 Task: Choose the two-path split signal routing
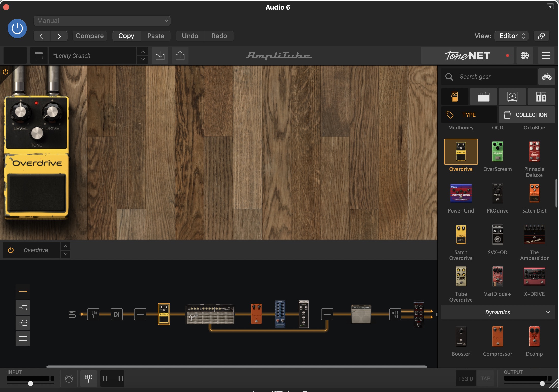[23, 307]
